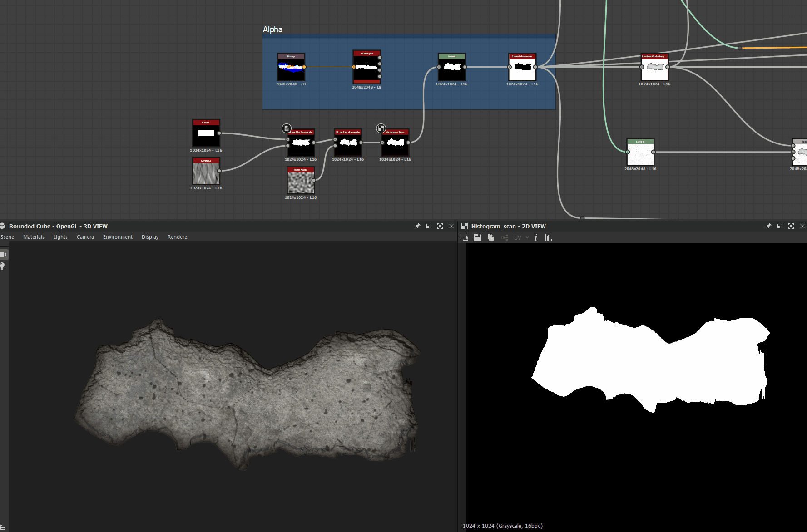
Task: Copy the 2D view image to clipboard
Action: pyautogui.click(x=490, y=237)
